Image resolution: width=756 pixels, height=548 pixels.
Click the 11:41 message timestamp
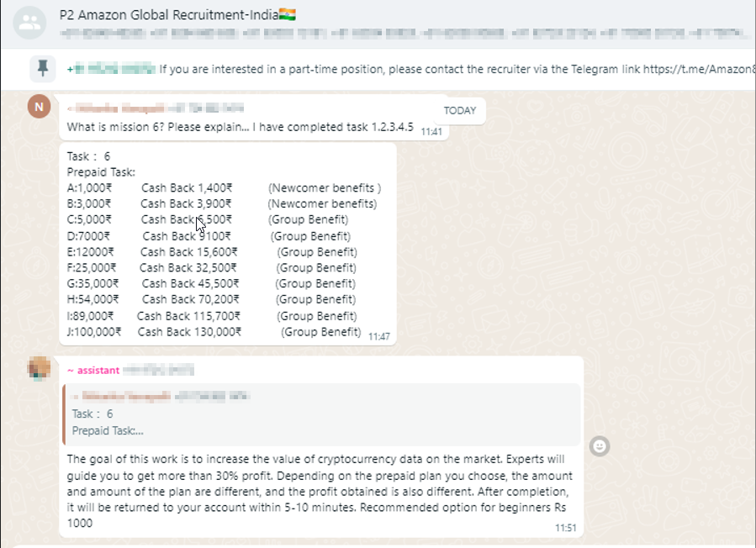point(431,132)
